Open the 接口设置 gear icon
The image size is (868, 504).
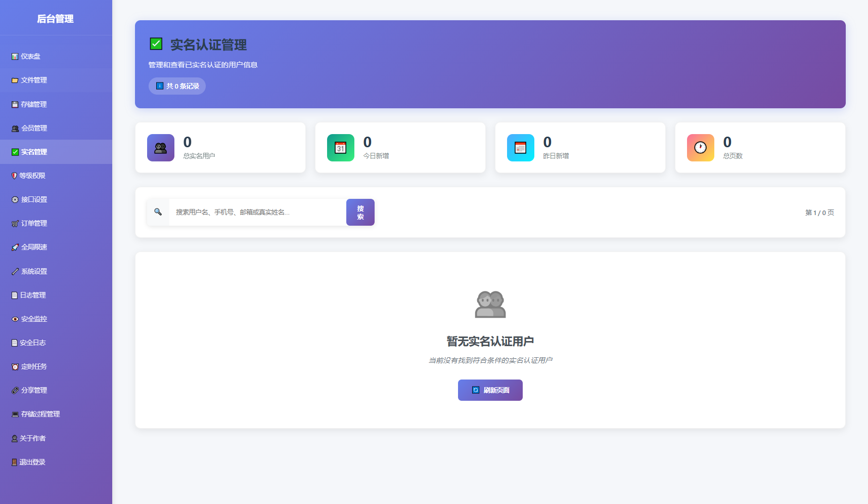coord(14,199)
